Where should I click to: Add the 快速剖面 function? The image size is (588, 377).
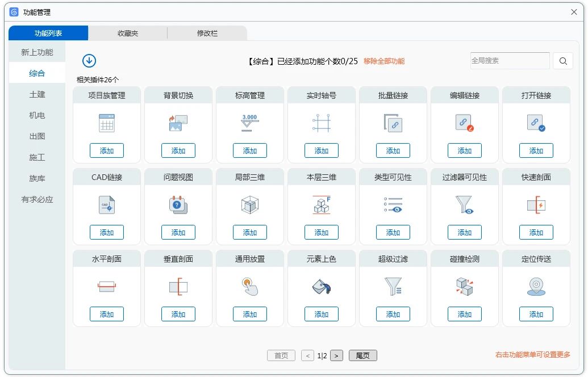[536, 232]
